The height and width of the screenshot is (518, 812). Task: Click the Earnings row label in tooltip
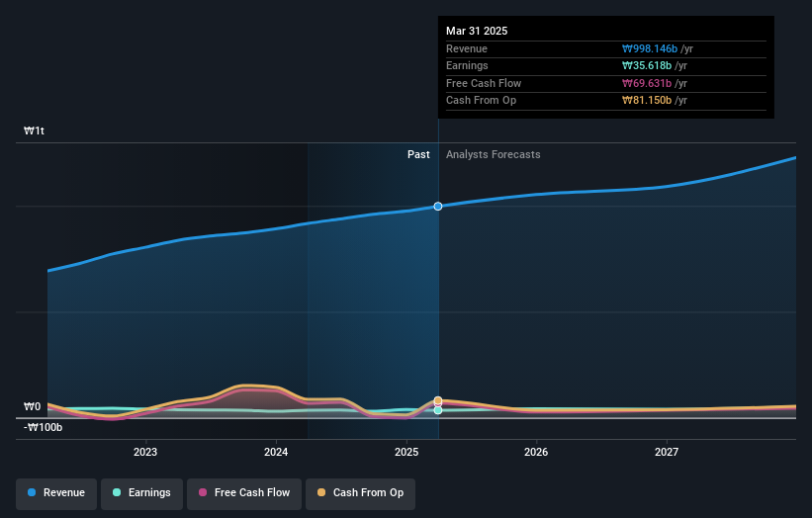(x=467, y=65)
